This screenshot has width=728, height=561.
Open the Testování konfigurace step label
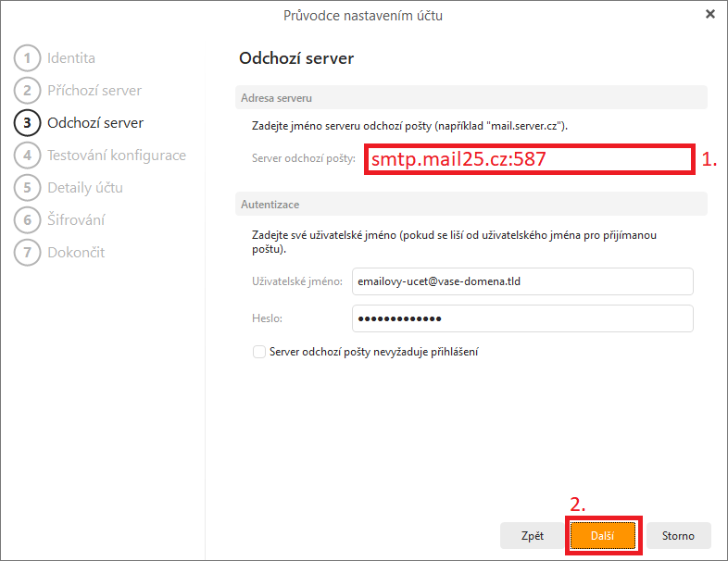117,155
